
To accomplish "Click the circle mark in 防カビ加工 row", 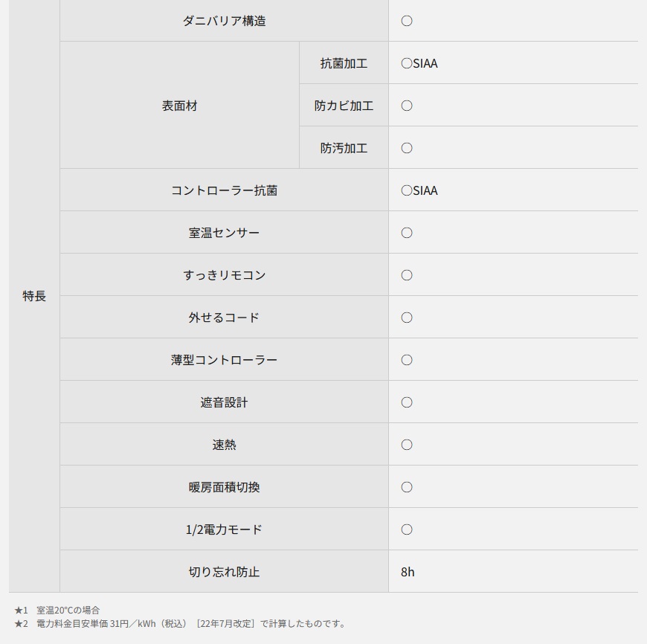I will tap(407, 106).
